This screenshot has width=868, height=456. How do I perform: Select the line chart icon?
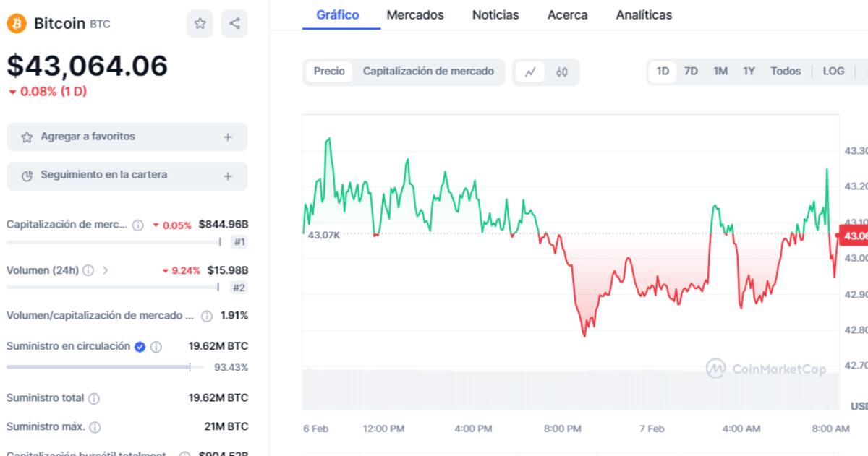point(531,72)
